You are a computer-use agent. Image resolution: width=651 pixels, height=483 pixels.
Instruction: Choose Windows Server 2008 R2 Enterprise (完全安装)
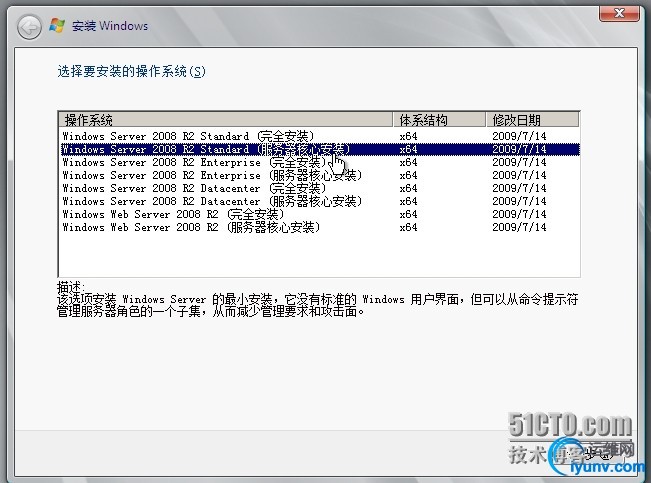point(319,162)
